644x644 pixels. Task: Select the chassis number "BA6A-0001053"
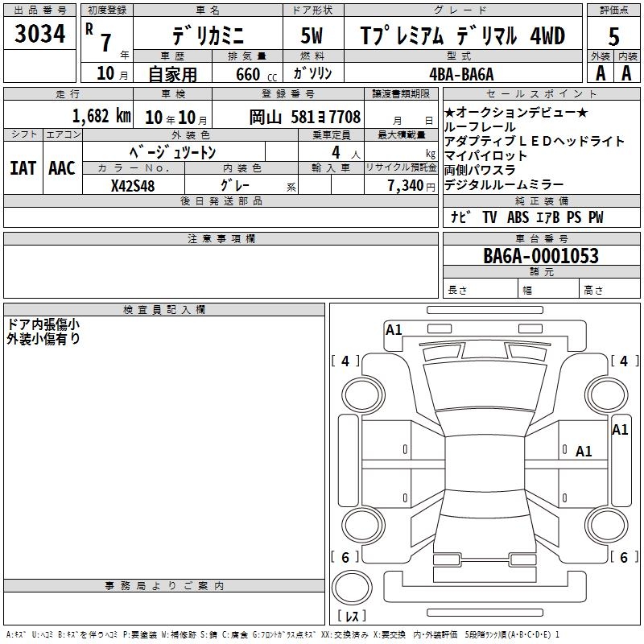pyautogui.click(x=541, y=256)
